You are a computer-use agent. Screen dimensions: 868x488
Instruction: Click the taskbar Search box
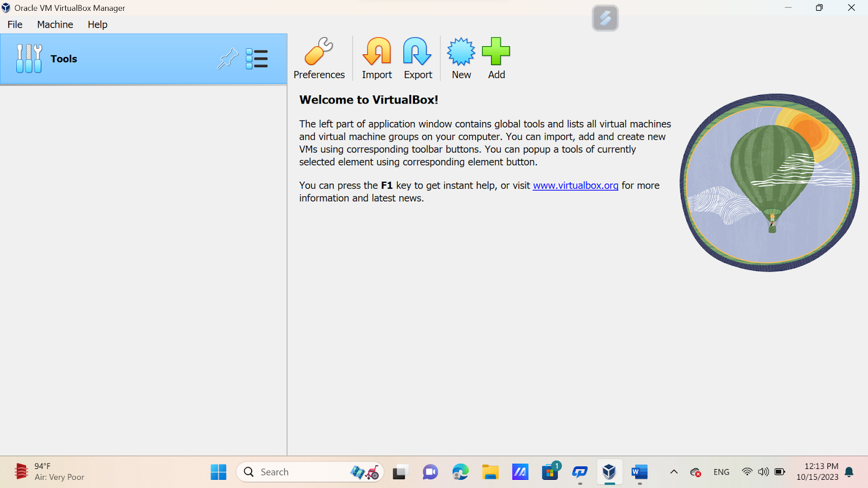310,472
